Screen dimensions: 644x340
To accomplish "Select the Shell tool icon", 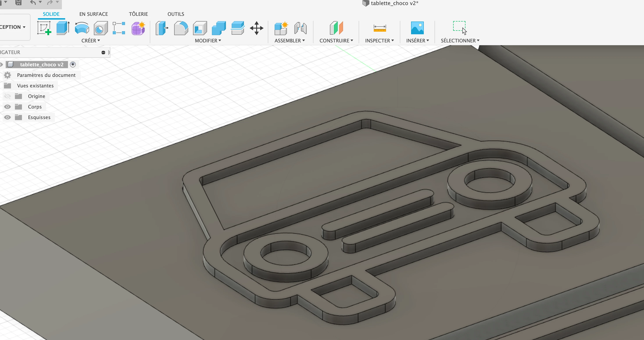I will click(200, 28).
